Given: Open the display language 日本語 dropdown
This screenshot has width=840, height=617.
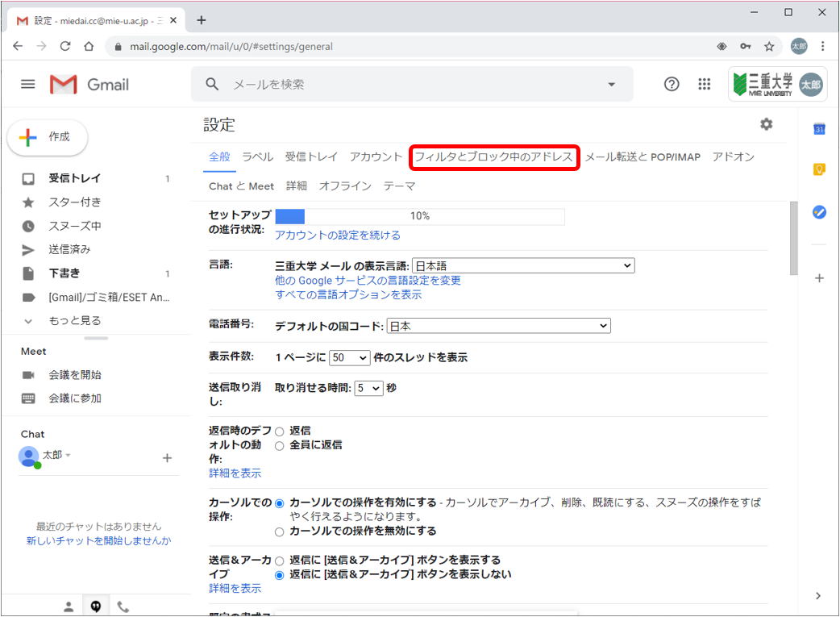Looking at the screenshot, I should 523,266.
